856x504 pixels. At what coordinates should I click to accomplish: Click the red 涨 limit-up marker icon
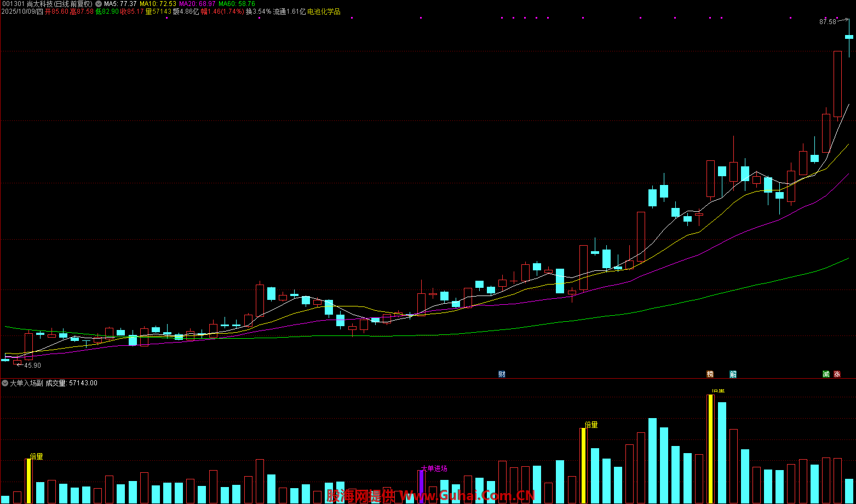point(837,374)
